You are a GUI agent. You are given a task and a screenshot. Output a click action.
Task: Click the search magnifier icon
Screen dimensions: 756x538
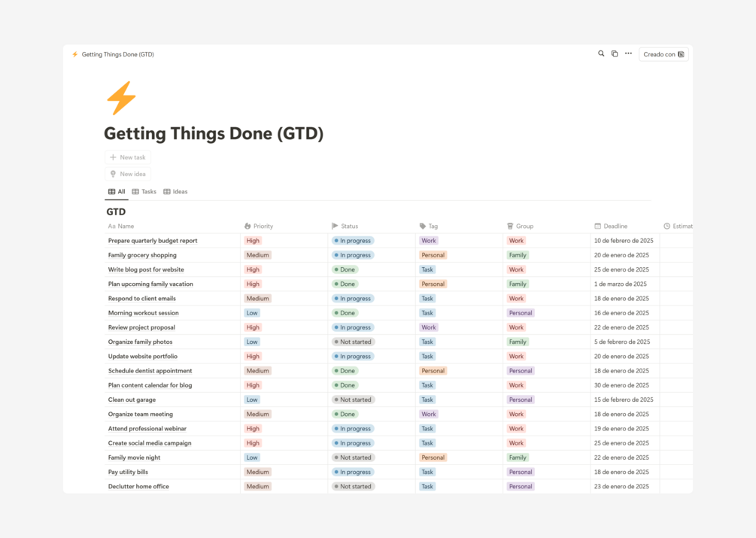pyautogui.click(x=601, y=54)
